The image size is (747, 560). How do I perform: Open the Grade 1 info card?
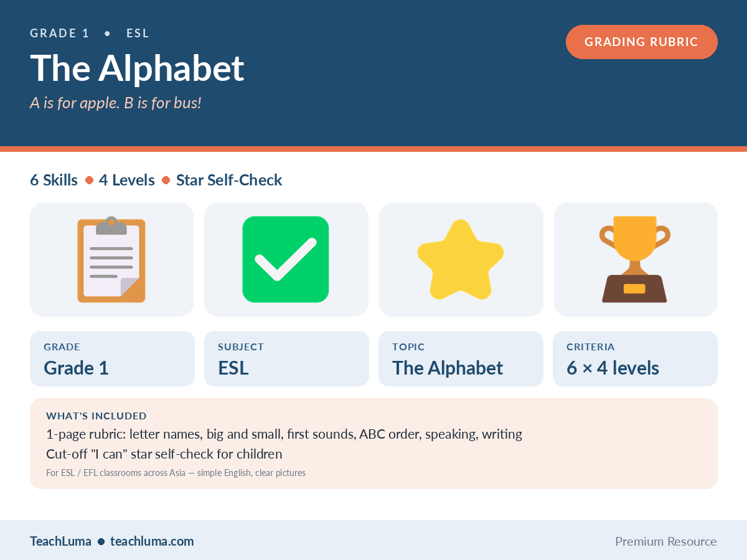click(112, 358)
